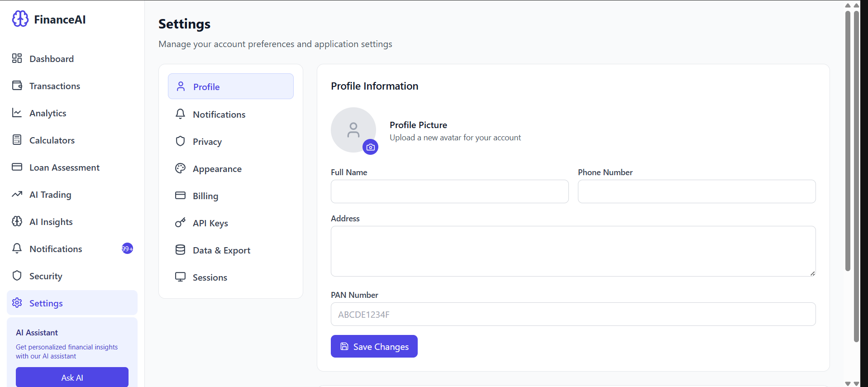The image size is (868, 387).
Task: Open Analytics from the sidebar
Action: coord(48,113)
